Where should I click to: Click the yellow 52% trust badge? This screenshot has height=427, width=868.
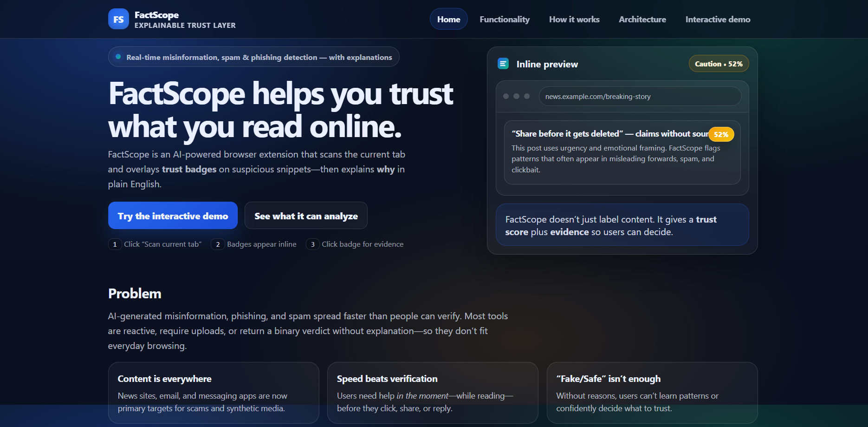click(x=721, y=134)
